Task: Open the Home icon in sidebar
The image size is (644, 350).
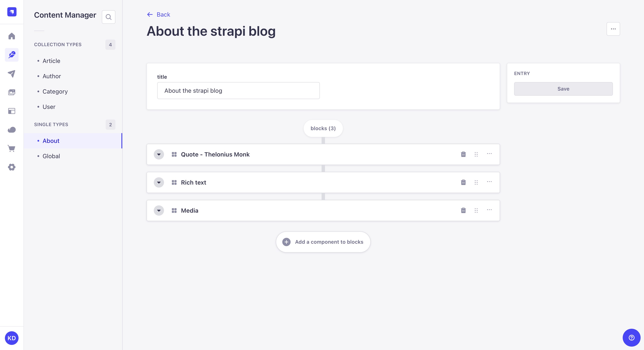Action: (x=12, y=36)
